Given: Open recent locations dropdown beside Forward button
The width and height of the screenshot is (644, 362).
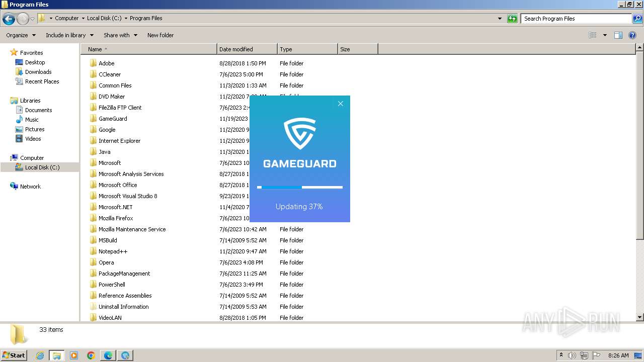Looking at the screenshot, I should click(x=32, y=19).
